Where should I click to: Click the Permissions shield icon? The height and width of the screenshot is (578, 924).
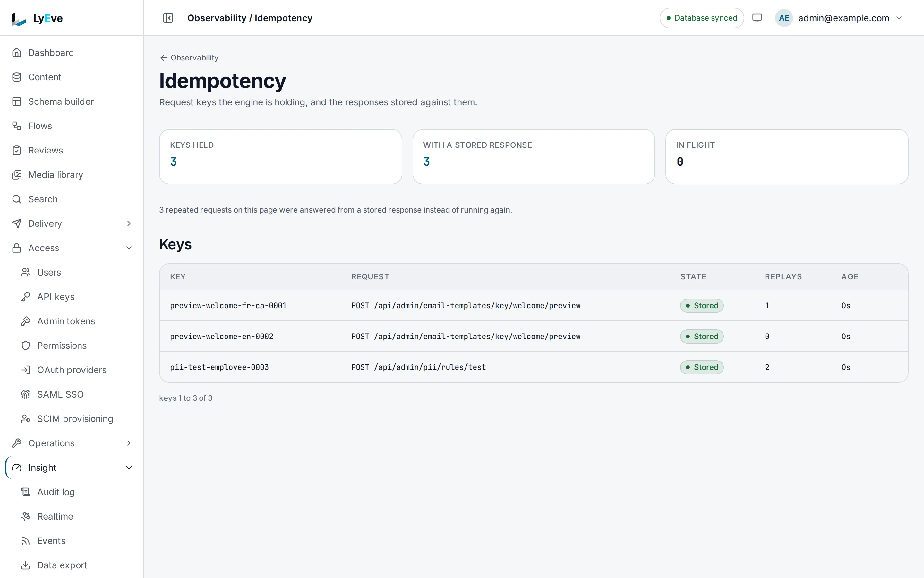(x=26, y=346)
